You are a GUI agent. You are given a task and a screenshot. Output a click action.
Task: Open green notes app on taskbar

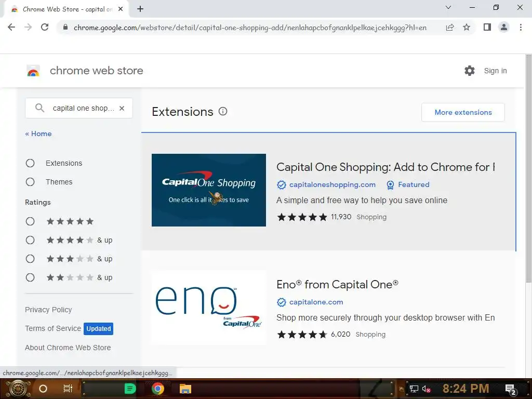pos(130,389)
